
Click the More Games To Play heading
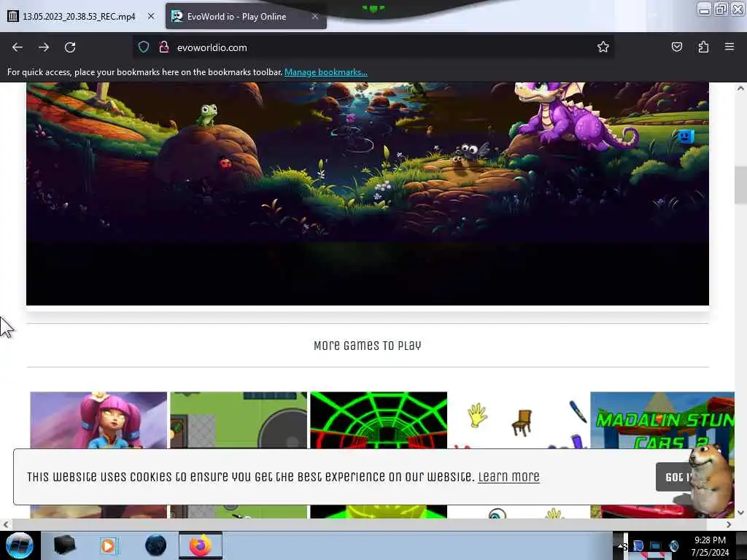pyautogui.click(x=368, y=345)
